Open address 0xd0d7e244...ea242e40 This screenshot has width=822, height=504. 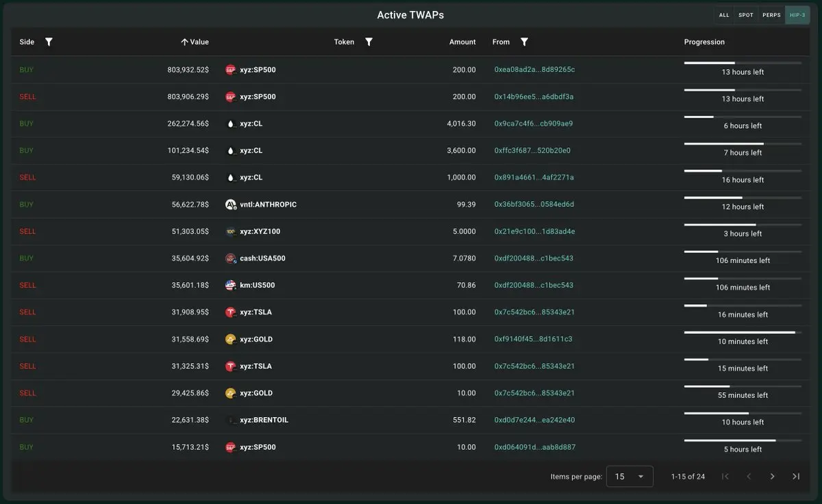[x=535, y=420]
